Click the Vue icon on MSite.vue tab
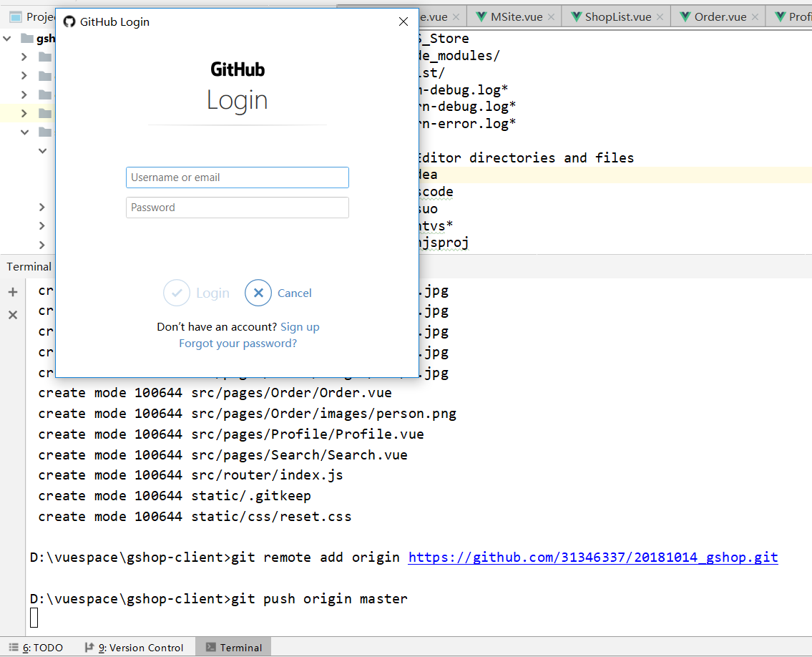The height and width of the screenshot is (657, 812). coord(481,16)
